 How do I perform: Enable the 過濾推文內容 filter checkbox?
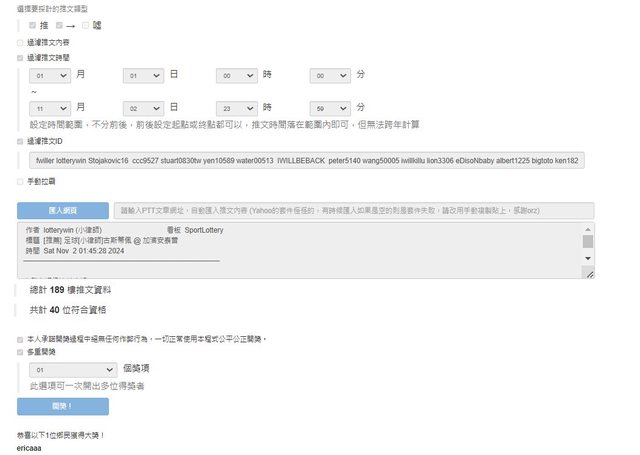[19, 42]
